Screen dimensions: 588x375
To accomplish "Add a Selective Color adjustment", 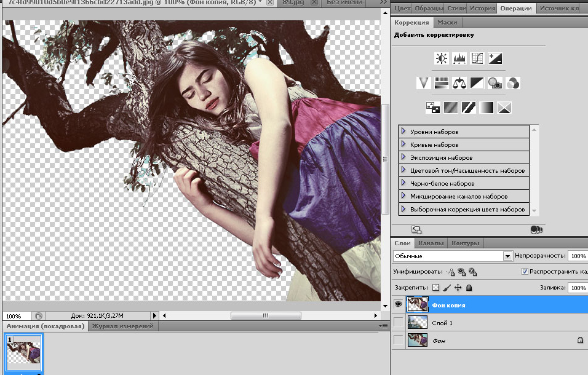I will (504, 108).
